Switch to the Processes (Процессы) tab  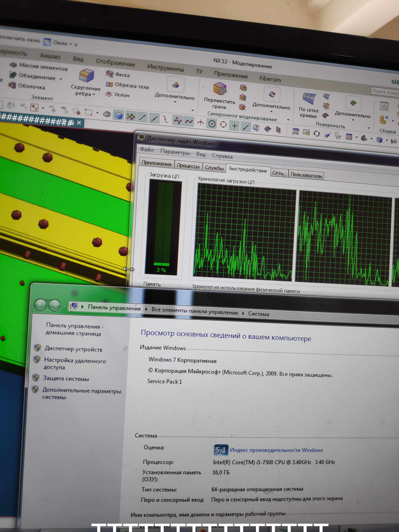(x=188, y=166)
